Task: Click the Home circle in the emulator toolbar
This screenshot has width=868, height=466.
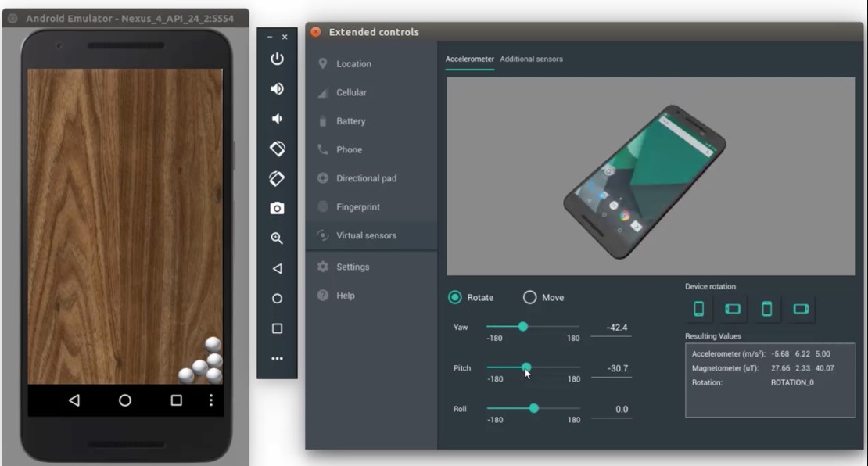Action: pyautogui.click(x=277, y=299)
